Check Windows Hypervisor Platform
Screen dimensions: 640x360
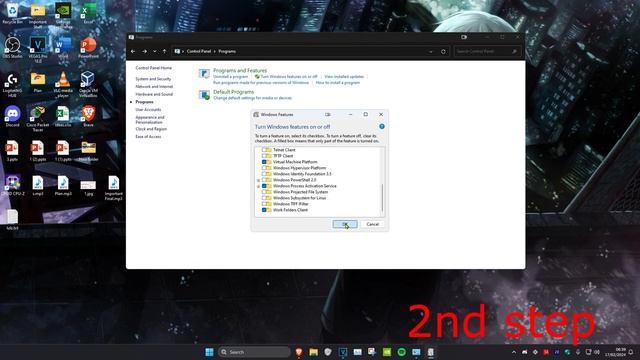tap(264, 168)
